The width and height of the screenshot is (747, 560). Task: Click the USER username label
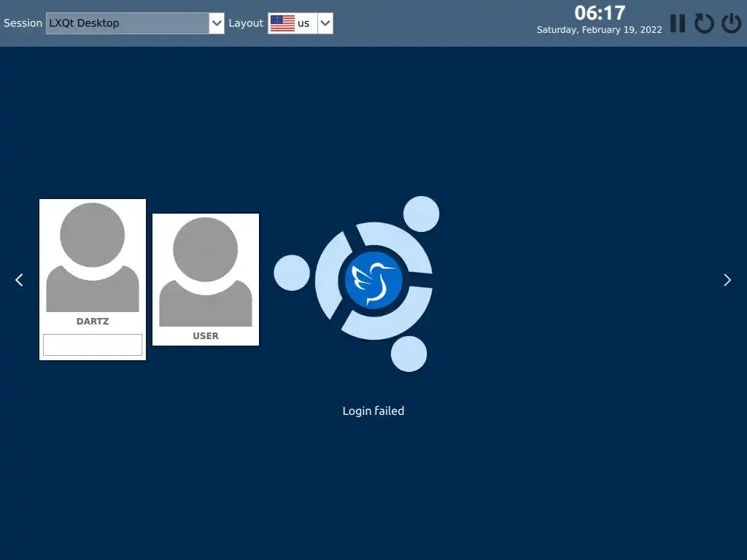[205, 335]
